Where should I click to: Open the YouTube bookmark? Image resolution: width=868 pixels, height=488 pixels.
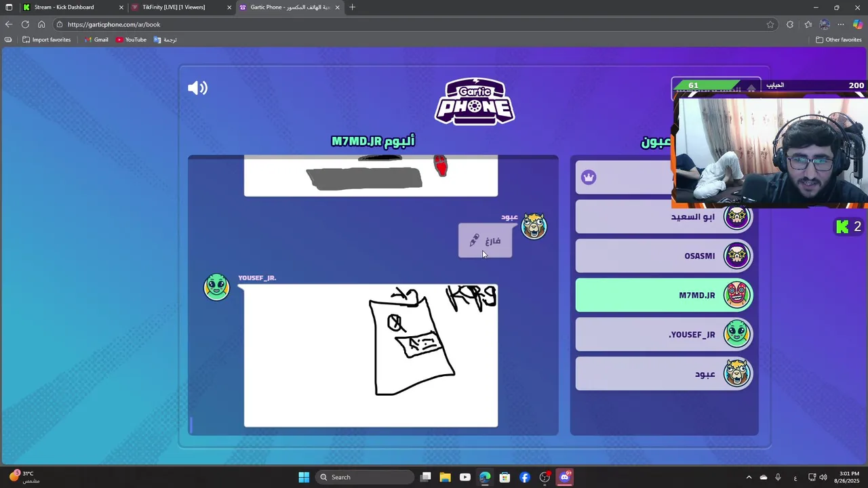tap(131, 40)
